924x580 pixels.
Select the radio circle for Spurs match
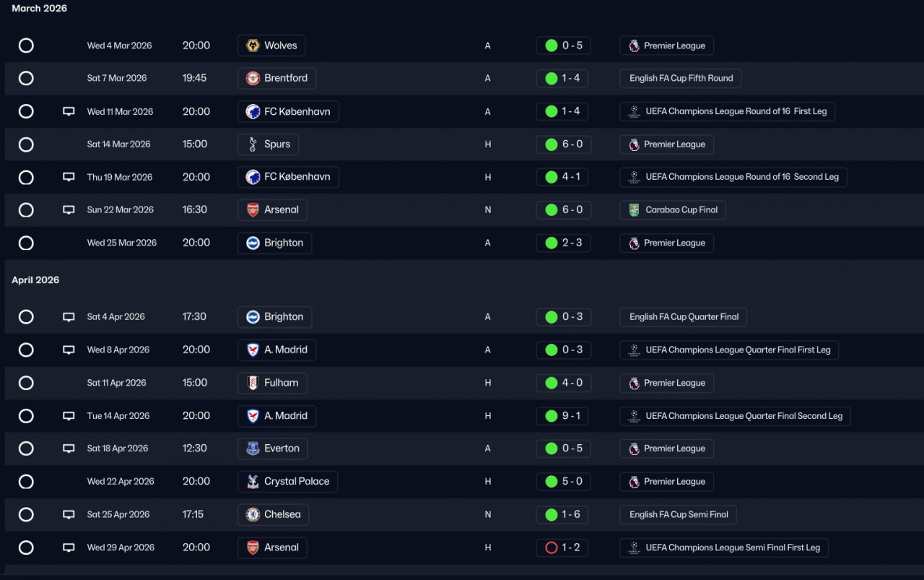26,144
